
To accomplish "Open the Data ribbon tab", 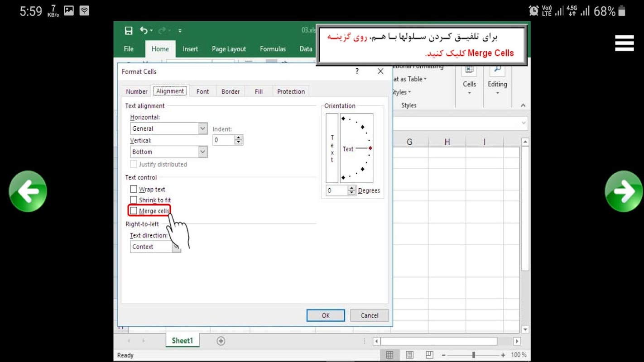I will coord(306,49).
